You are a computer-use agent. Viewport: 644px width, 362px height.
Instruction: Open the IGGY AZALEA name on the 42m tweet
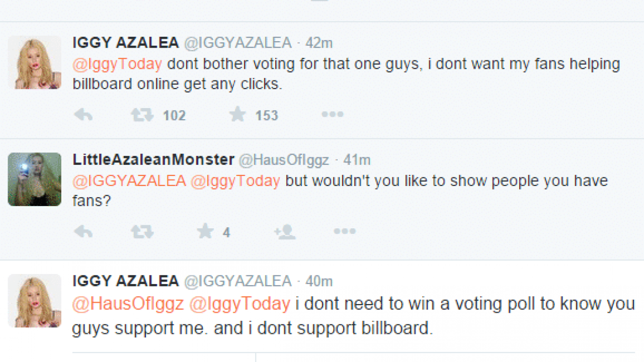pyautogui.click(x=126, y=43)
